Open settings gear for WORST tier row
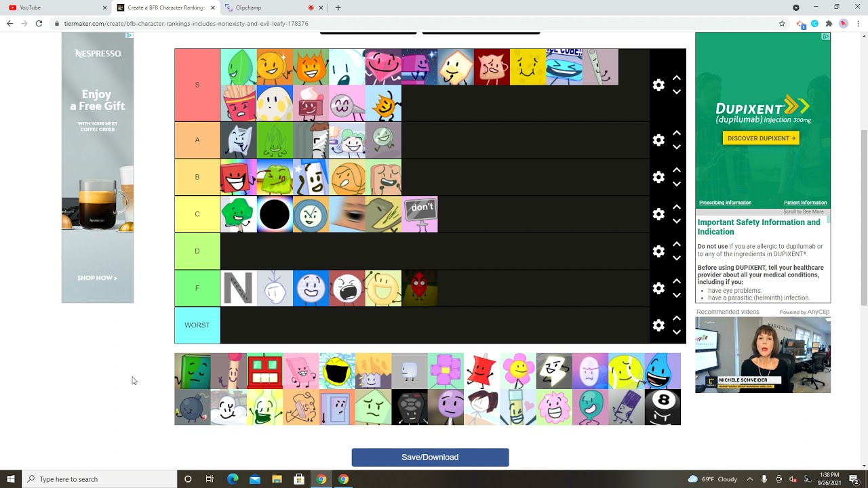The image size is (868, 488). click(658, 325)
